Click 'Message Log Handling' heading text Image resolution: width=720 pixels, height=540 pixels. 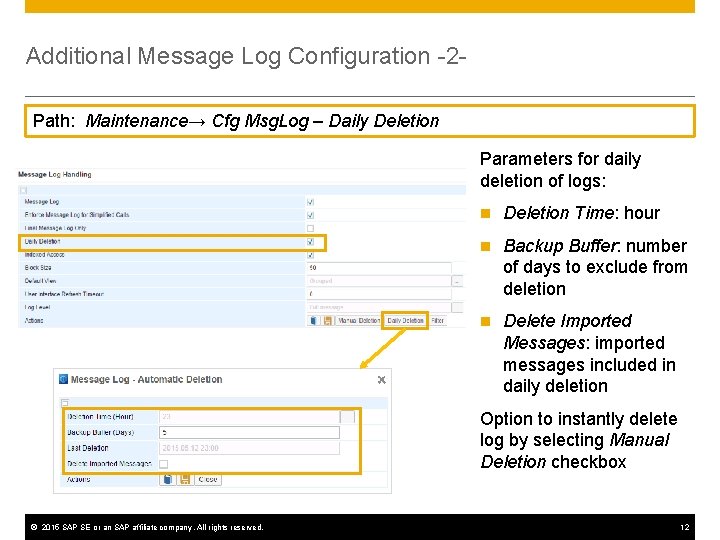coord(55,174)
